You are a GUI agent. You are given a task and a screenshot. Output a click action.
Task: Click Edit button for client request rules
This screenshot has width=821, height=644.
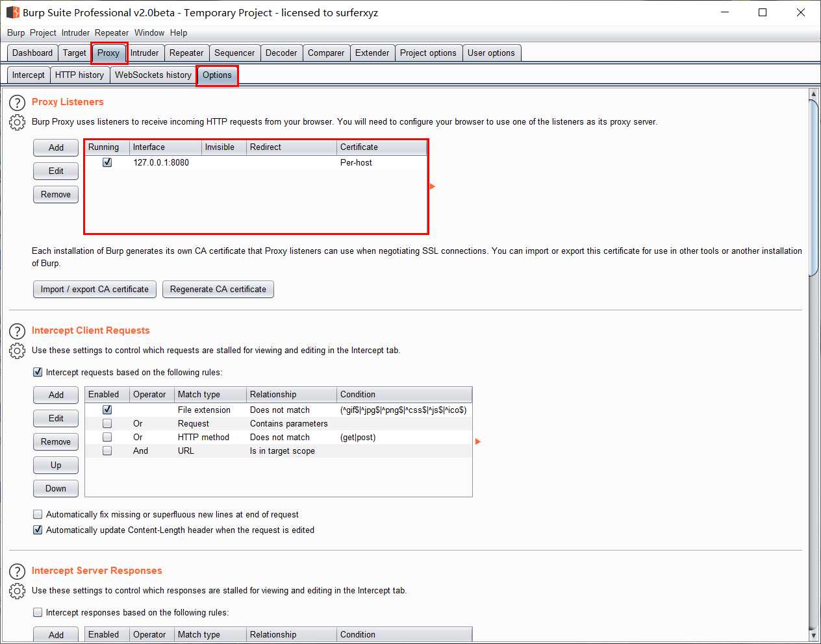(56, 418)
